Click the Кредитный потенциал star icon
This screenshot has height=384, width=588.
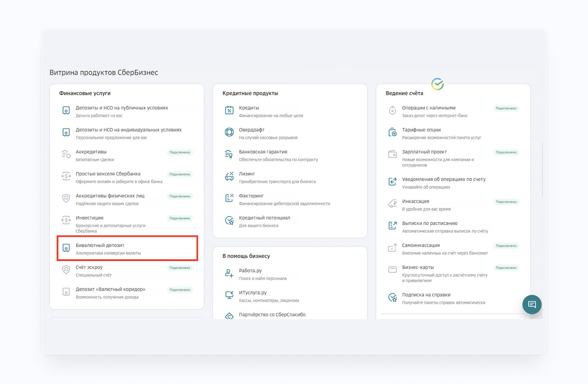click(229, 220)
